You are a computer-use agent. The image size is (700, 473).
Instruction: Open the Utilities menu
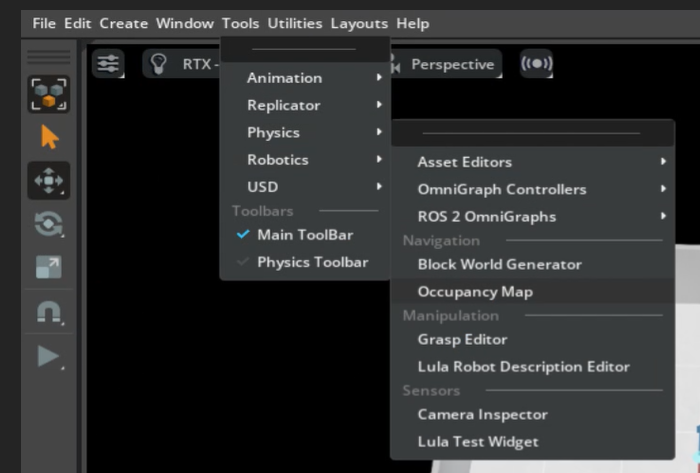295,23
